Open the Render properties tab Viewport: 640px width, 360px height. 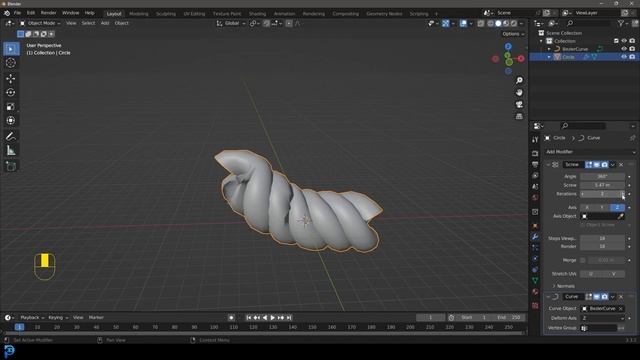point(535,153)
